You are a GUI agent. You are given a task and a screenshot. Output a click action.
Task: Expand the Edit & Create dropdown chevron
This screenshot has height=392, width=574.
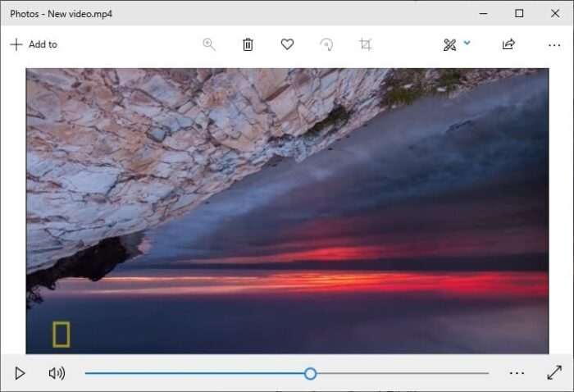coord(467,43)
